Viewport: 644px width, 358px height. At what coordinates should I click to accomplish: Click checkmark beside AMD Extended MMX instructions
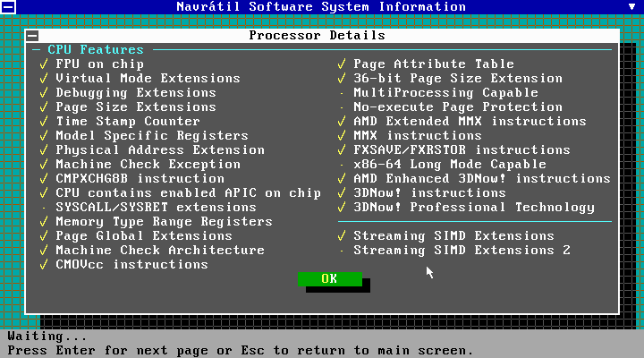[342, 122]
